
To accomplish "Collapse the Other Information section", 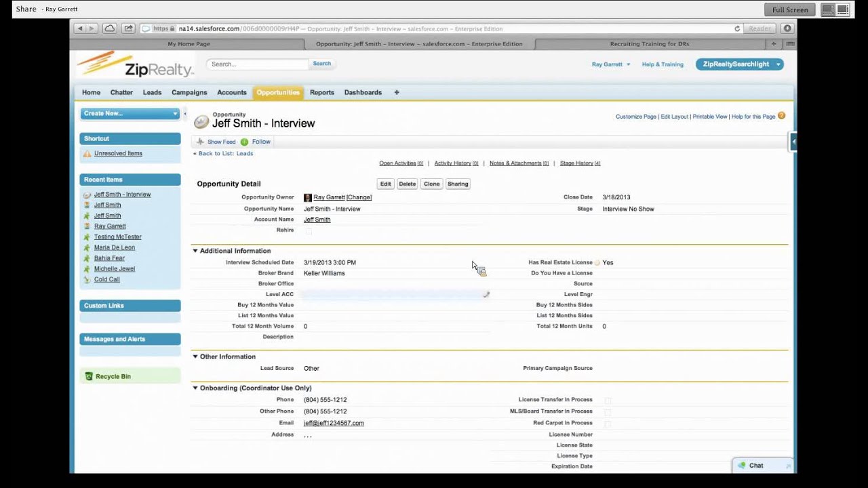I will pyautogui.click(x=195, y=357).
